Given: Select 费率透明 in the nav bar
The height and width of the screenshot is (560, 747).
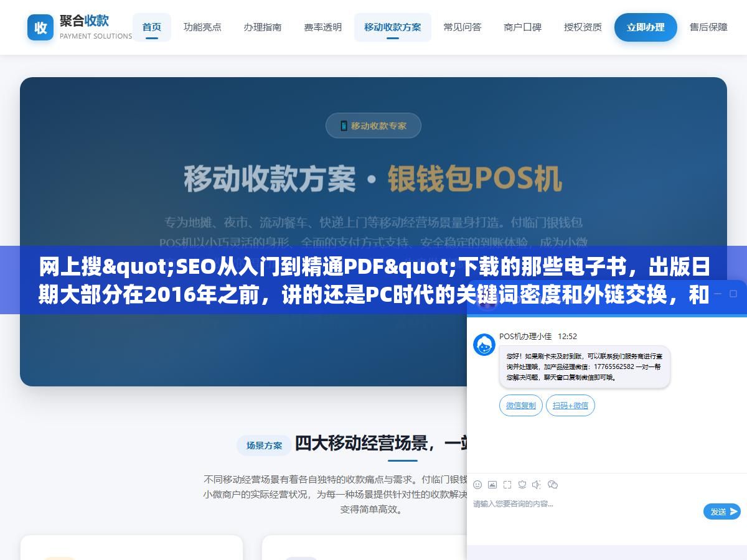Looking at the screenshot, I should point(322,27).
